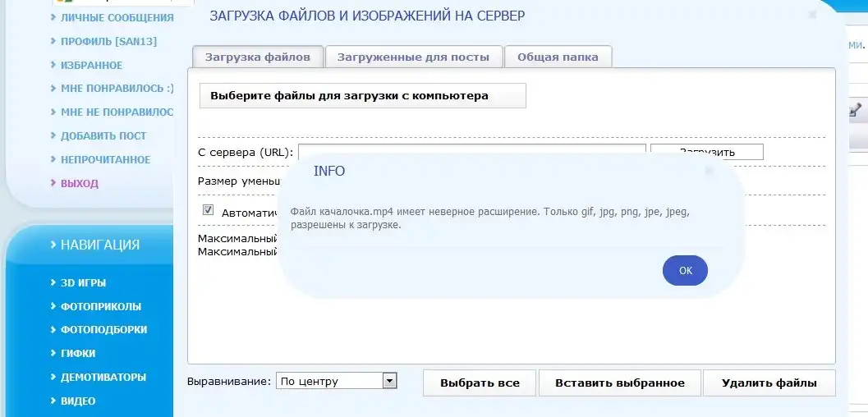Click the edit pencil icon at right edge
The image size is (868, 417).
pos(856,108)
